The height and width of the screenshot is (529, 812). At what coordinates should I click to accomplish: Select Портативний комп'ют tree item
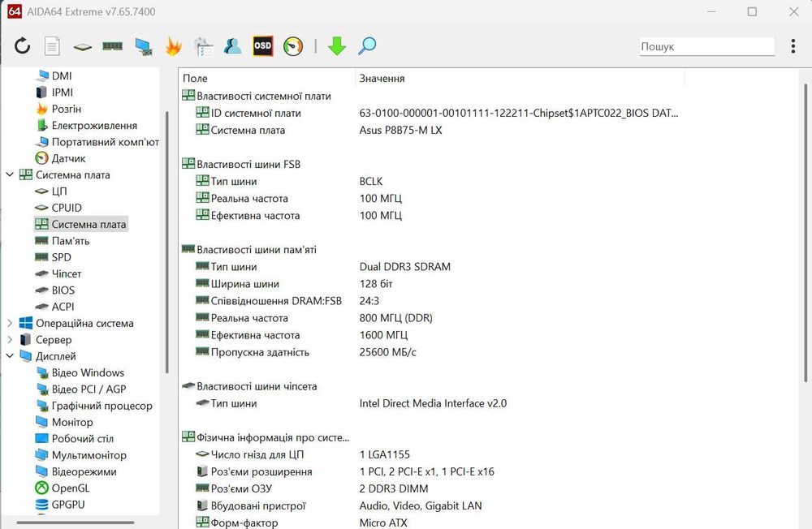point(97,142)
